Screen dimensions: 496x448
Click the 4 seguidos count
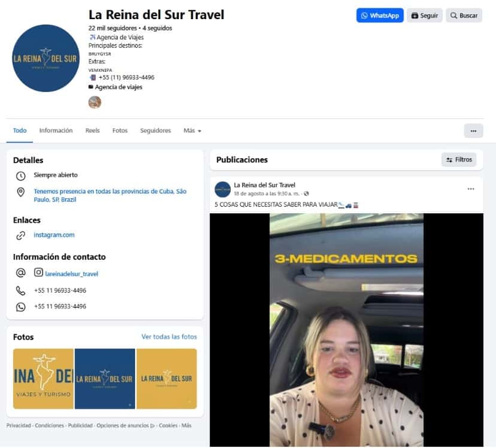coord(157,28)
